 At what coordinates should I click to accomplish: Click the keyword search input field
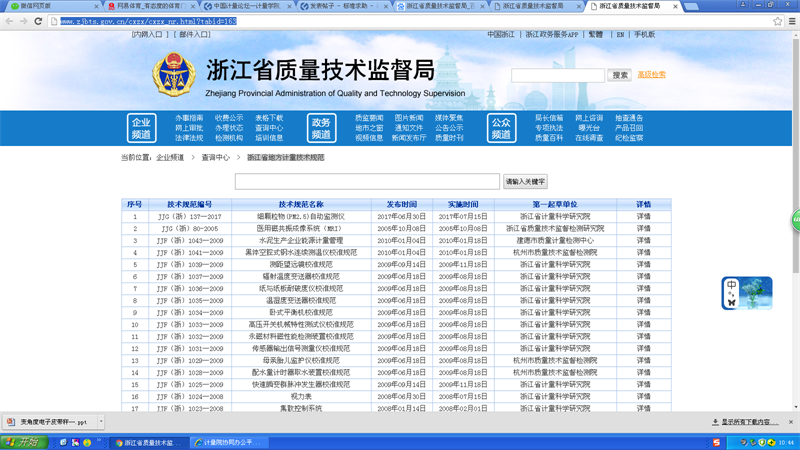[x=366, y=181]
